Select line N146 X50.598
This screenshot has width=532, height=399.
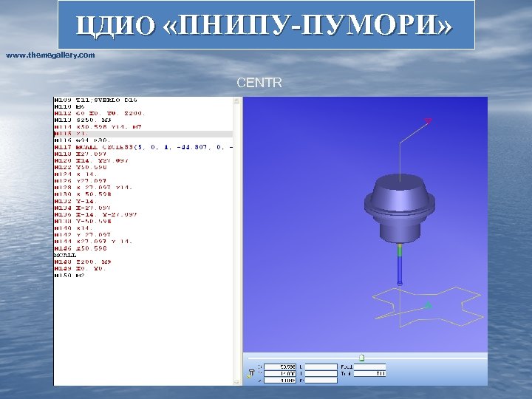81,248
